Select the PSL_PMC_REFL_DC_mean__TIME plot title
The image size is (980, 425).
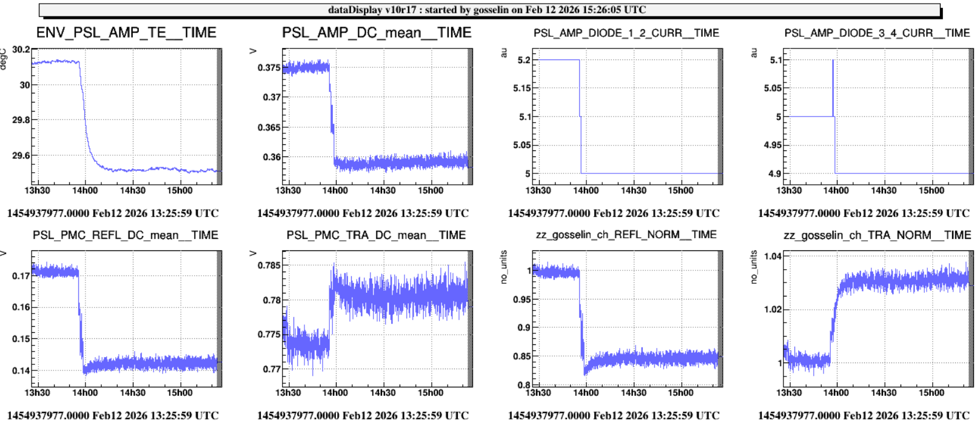pyautogui.click(x=126, y=235)
